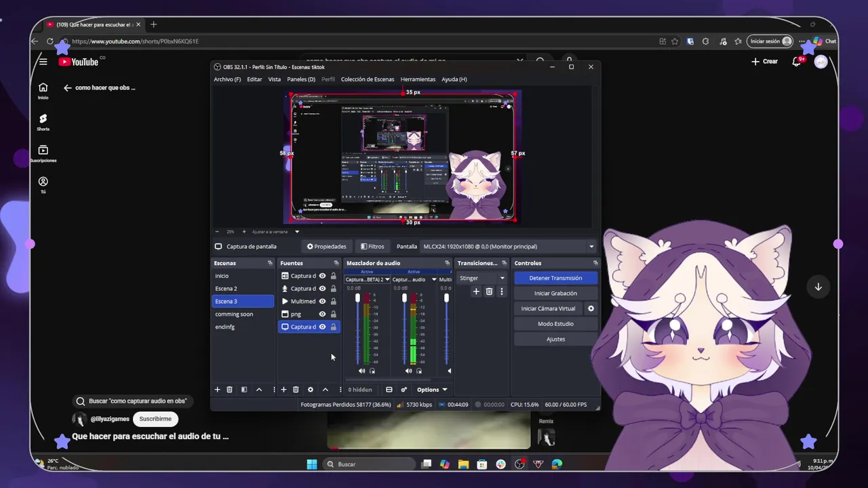
Task: Add a new source in Fuentes
Action: [x=283, y=390]
